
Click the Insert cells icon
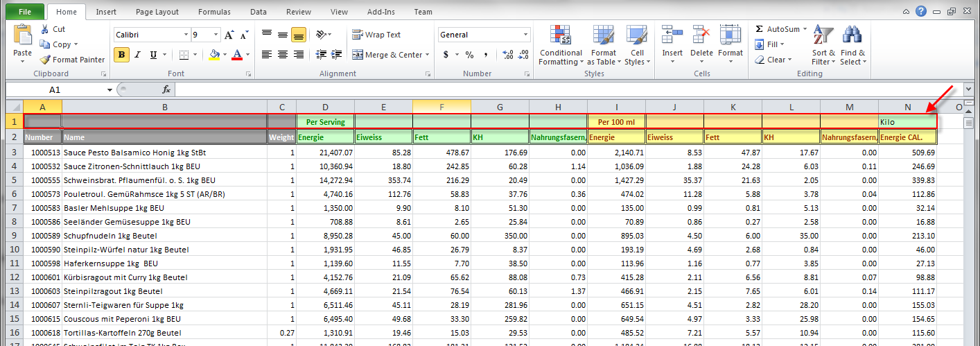pyautogui.click(x=672, y=35)
